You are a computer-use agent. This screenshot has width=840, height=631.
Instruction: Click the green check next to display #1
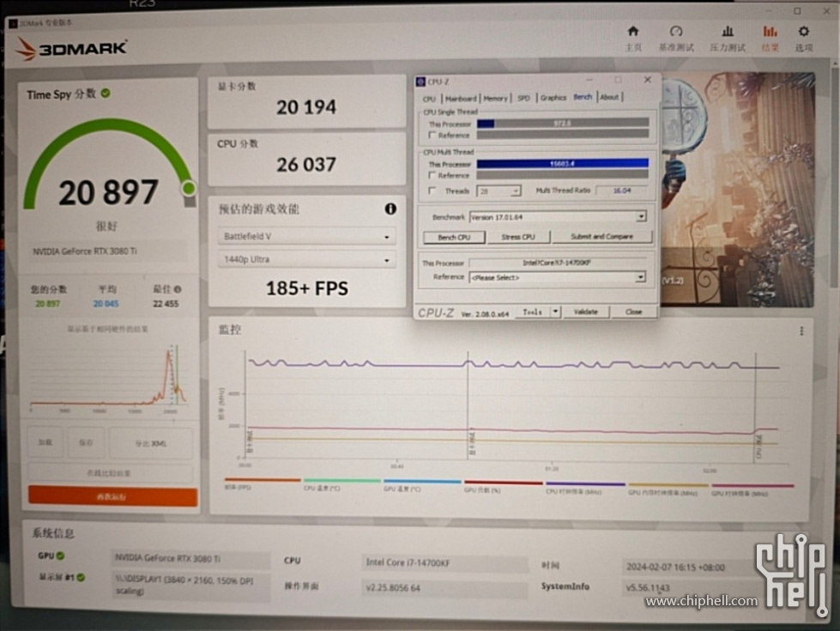(81, 578)
